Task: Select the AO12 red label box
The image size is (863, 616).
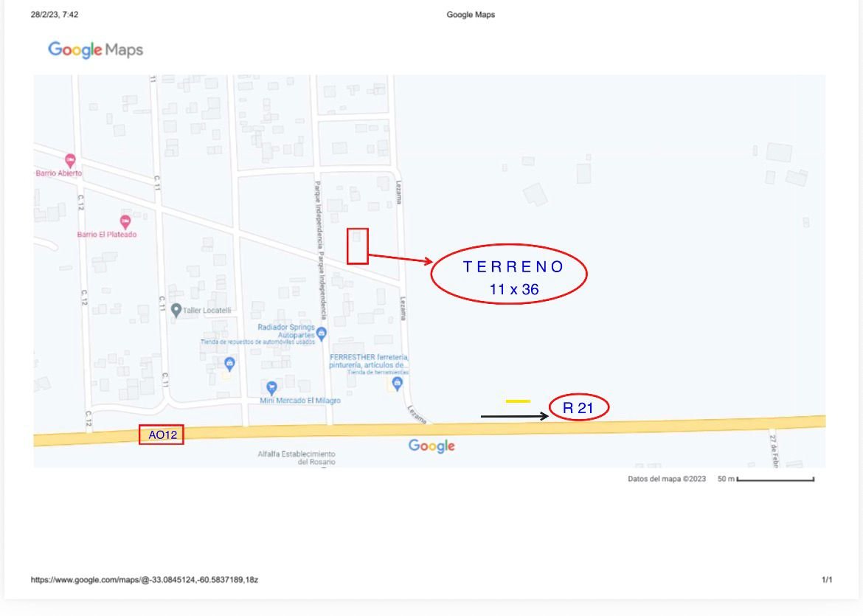Action: click(162, 435)
